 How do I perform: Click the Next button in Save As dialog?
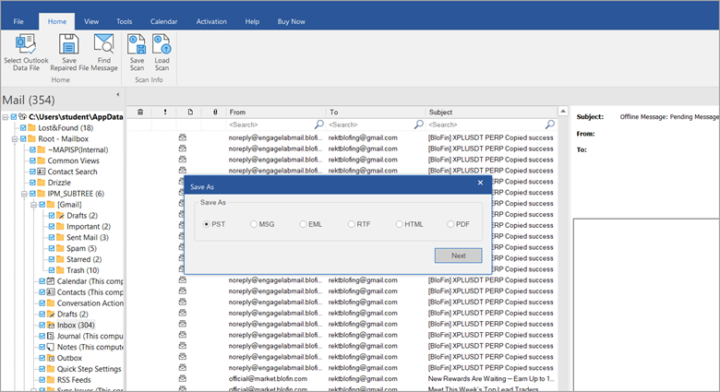pos(458,256)
